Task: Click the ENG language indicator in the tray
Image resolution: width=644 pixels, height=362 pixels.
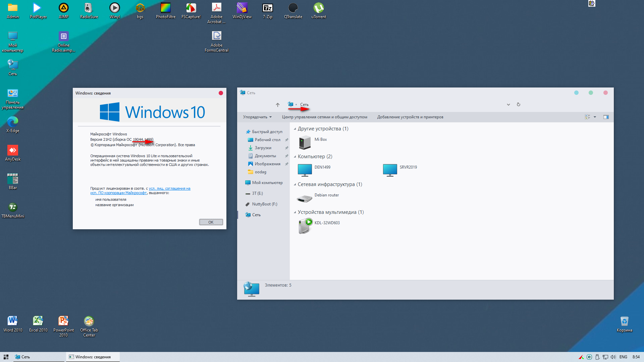Action: [x=623, y=357]
